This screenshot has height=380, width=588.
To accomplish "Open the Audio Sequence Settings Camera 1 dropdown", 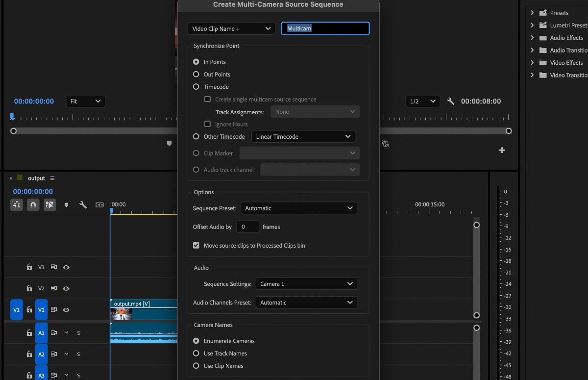I will [x=306, y=283].
